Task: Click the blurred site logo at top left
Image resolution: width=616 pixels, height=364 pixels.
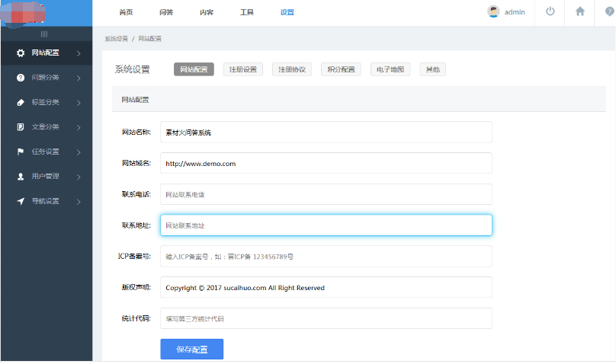Action: click(x=24, y=14)
